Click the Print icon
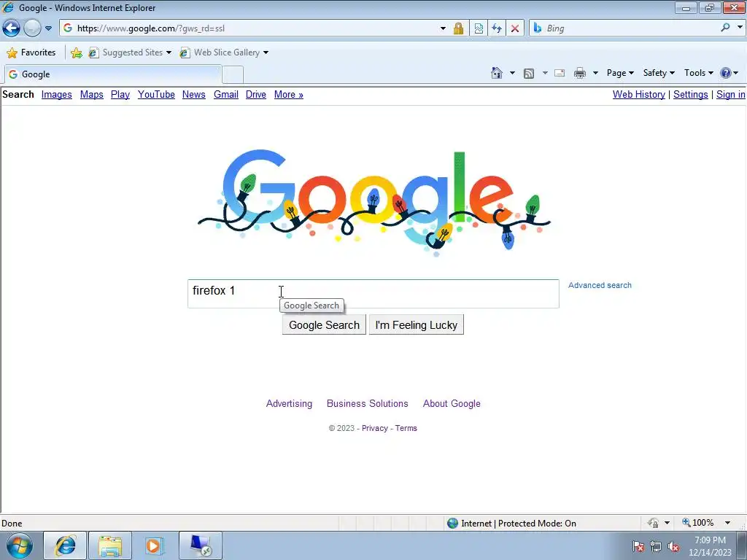Screen dimensions: 747x560 pos(580,73)
